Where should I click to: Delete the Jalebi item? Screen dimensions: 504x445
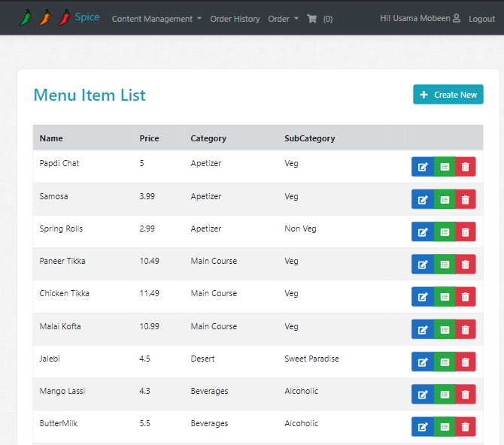(466, 362)
